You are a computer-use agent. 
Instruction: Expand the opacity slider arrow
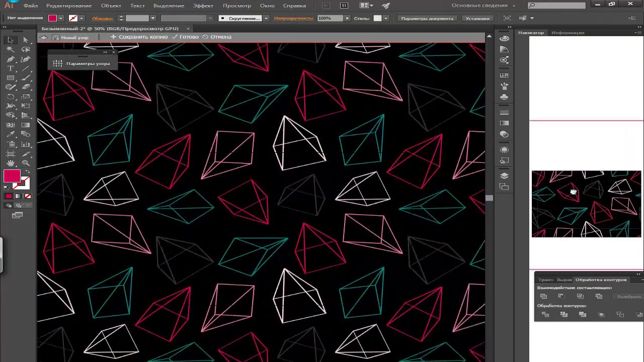pos(347,18)
